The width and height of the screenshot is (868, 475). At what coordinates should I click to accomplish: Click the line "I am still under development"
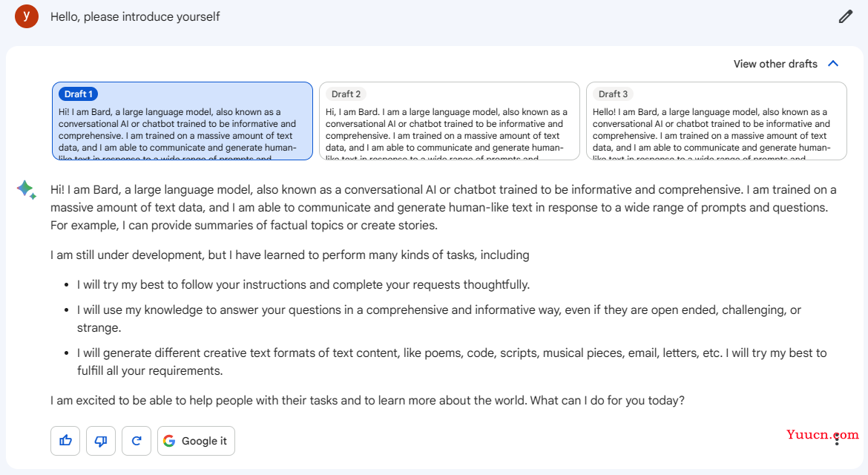(289, 255)
